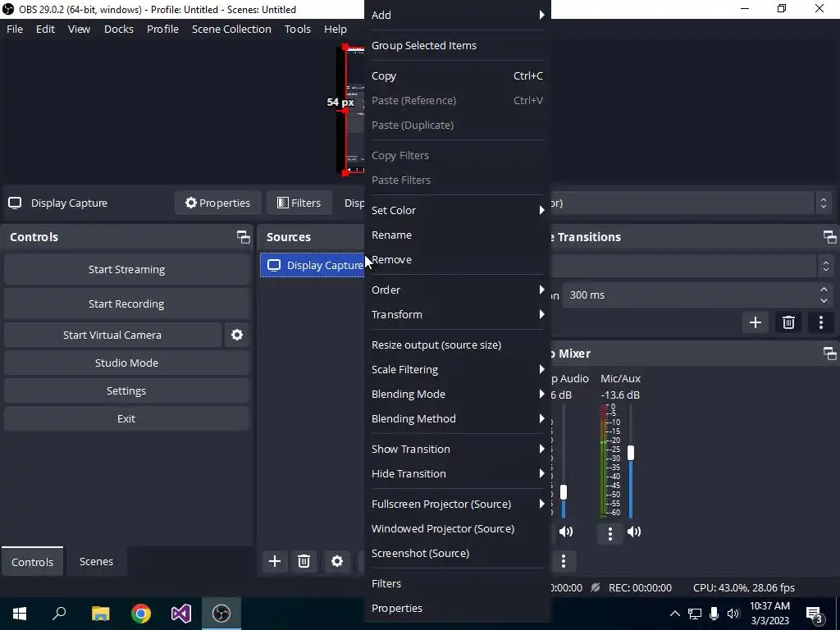The width and height of the screenshot is (840, 630).
Task: Open the notification center icon
Action: tap(815, 614)
